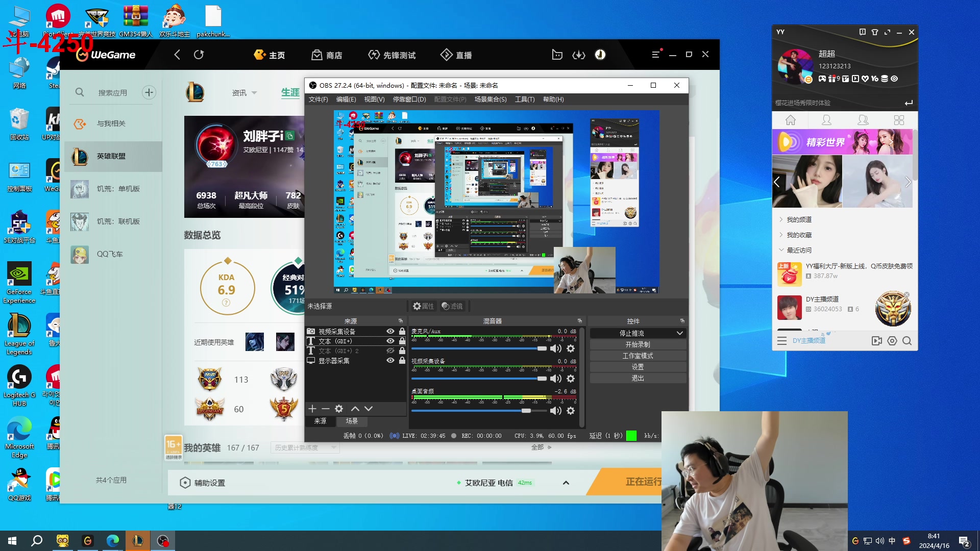The width and height of the screenshot is (980, 551).
Task: Open the 商店 tab in WeGame
Action: (327, 55)
